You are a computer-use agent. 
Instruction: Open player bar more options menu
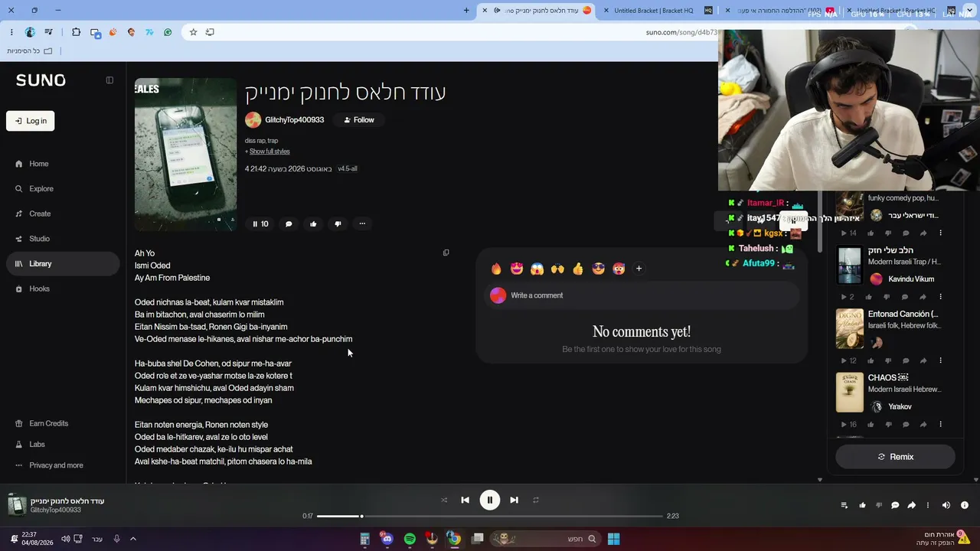click(x=928, y=505)
